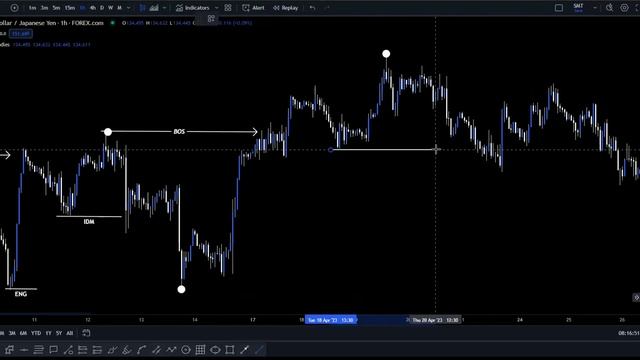Click the clock time in bottom bar
640x360 pixels.
click(629, 333)
